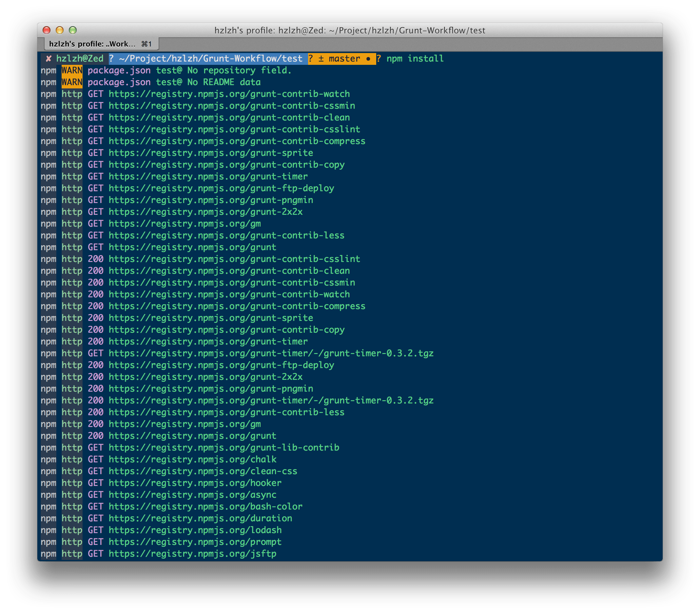
Task: Click the GET bash-color URL
Action: click(206, 507)
